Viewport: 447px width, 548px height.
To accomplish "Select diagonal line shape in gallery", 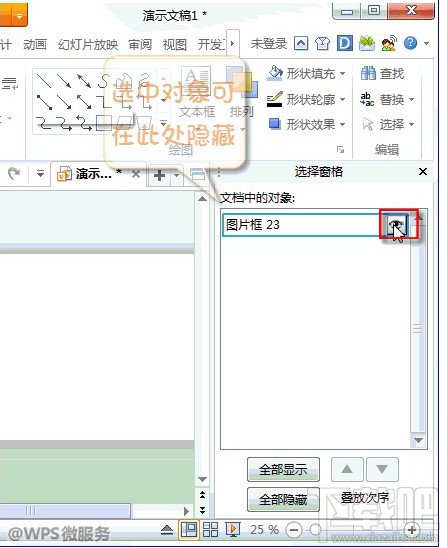I will (44, 80).
